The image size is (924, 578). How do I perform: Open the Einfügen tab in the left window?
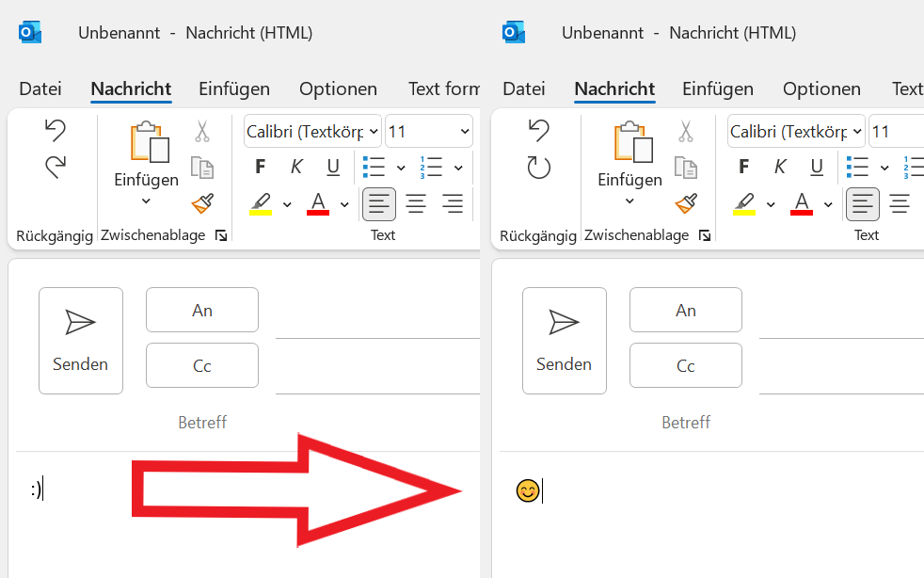[x=234, y=89]
